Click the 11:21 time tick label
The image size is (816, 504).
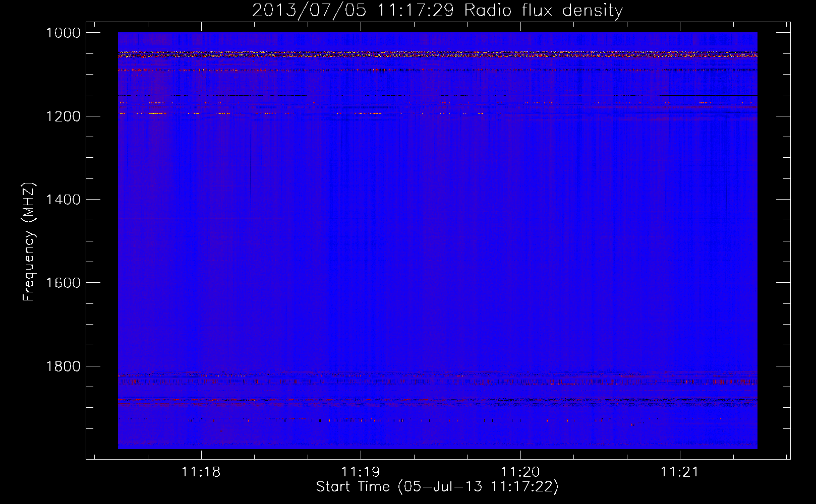(680, 472)
